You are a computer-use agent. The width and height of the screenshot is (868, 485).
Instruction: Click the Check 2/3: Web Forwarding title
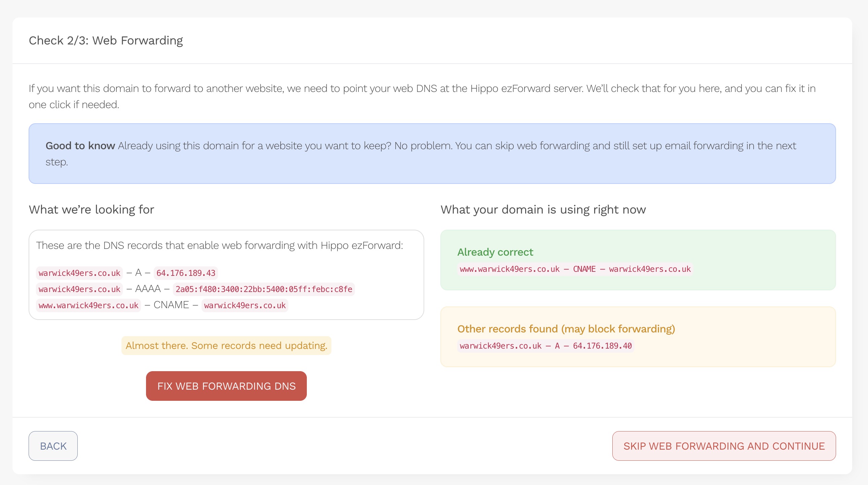click(x=106, y=40)
